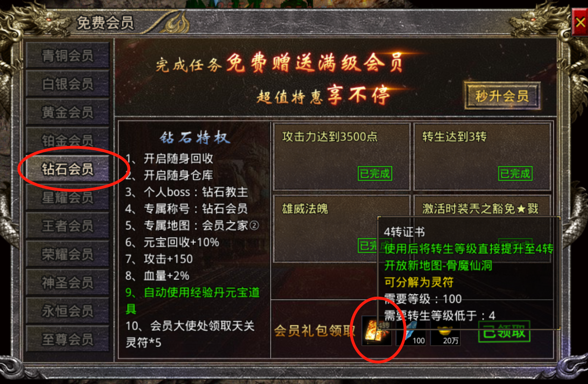Select the 白银会员 tab

tap(67, 84)
